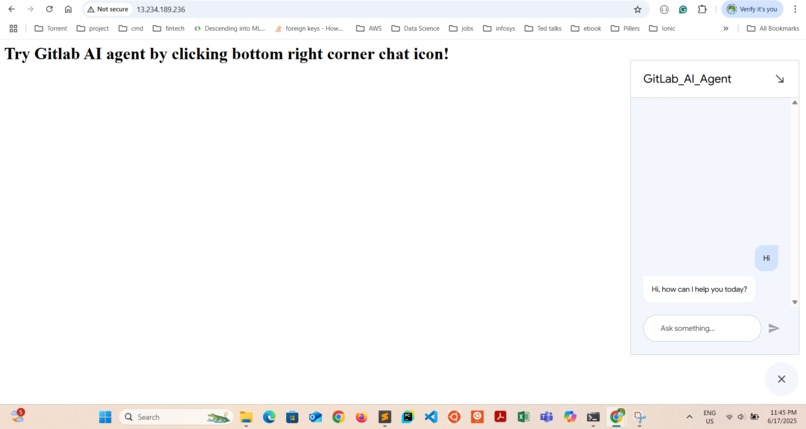Open the Descending into ML bookmark
Image resolution: width=806 pixels, height=429 pixels.
229,28
